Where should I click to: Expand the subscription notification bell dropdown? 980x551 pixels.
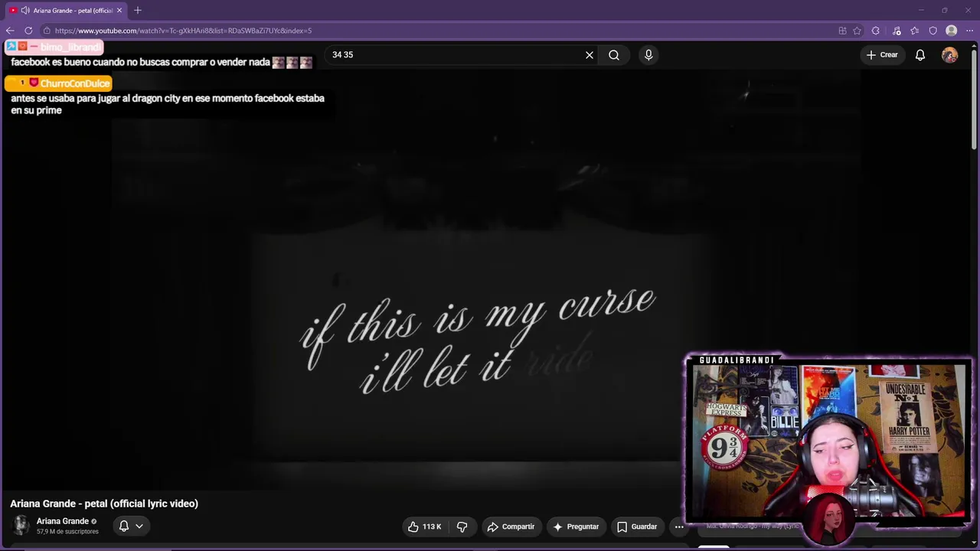click(x=131, y=526)
